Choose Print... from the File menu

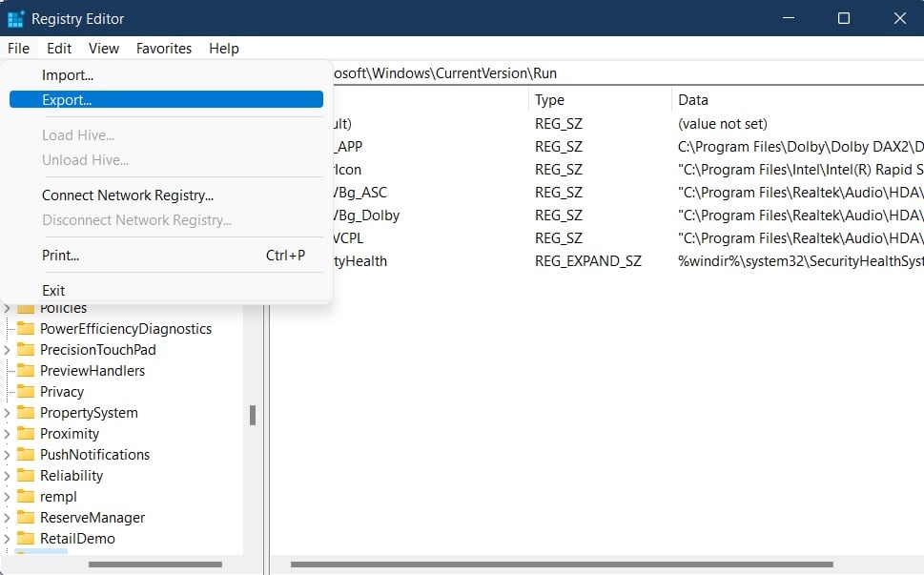click(166, 256)
